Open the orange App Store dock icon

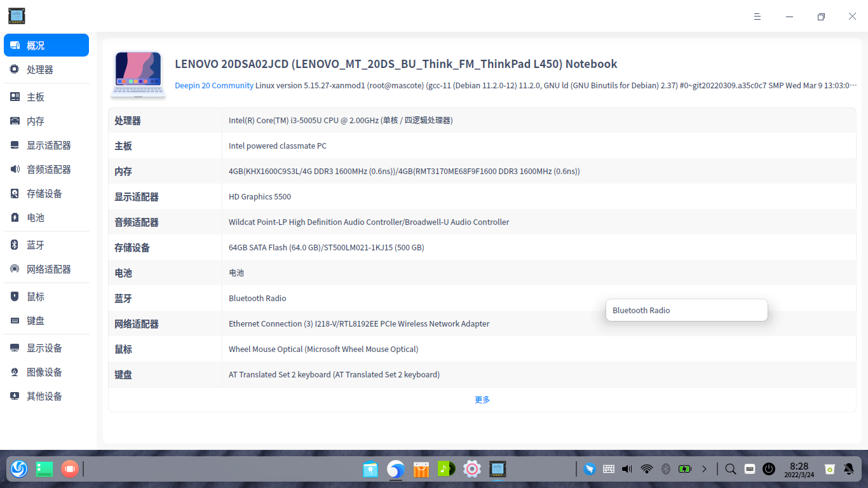[421, 469]
